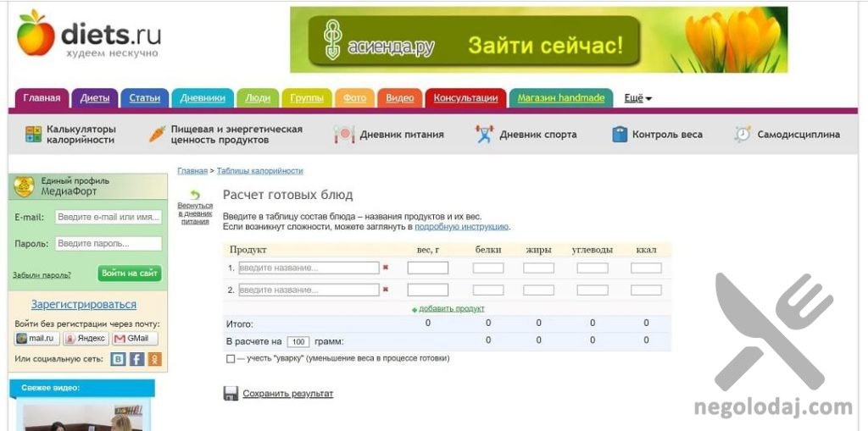Remove first product row with red cross
The height and width of the screenshot is (431, 868).
[386, 268]
